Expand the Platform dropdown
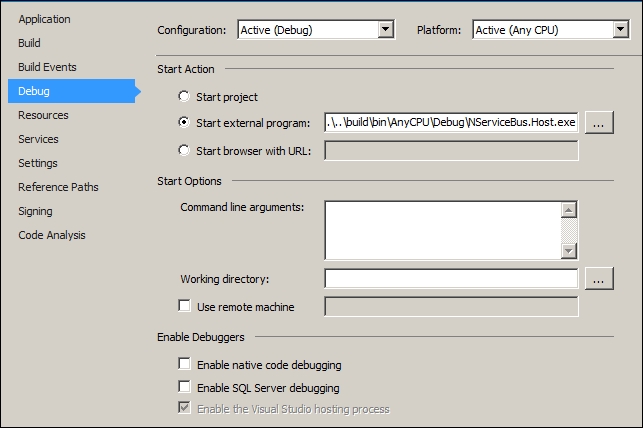 pyautogui.click(x=619, y=30)
